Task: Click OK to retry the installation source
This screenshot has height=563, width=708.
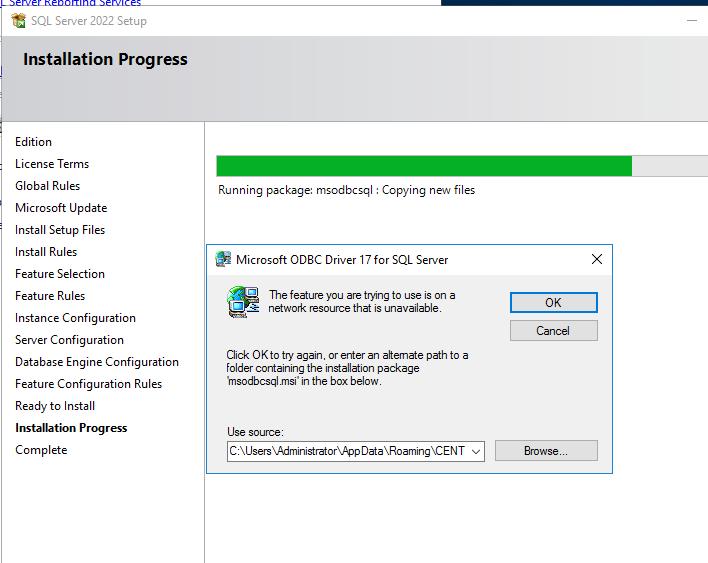Action: point(554,302)
